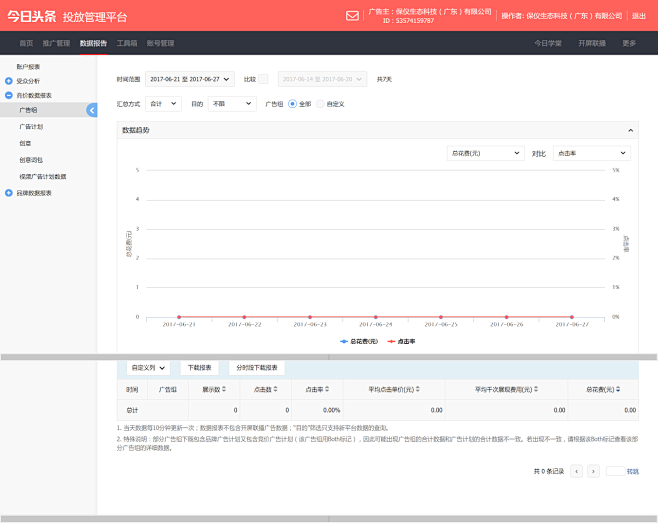Open the 总花费(元) chart metric dropdown

[x=485, y=153]
